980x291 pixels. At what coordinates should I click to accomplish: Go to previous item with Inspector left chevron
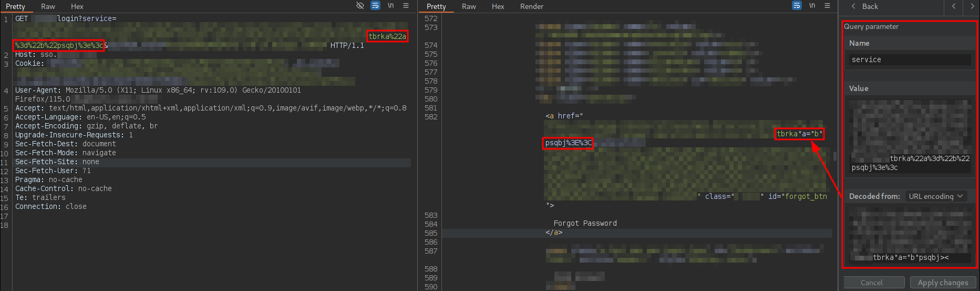pos(954,6)
